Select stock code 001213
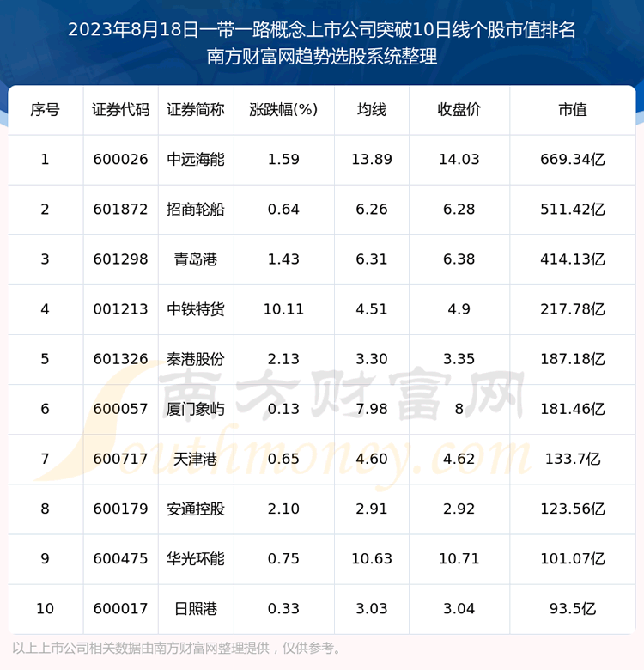 coord(120,309)
